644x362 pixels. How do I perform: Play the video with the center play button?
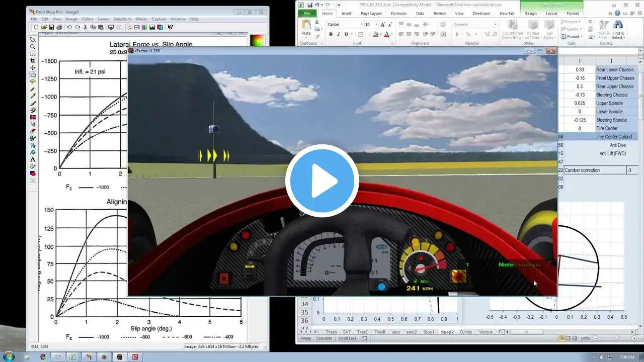click(322, 181)
